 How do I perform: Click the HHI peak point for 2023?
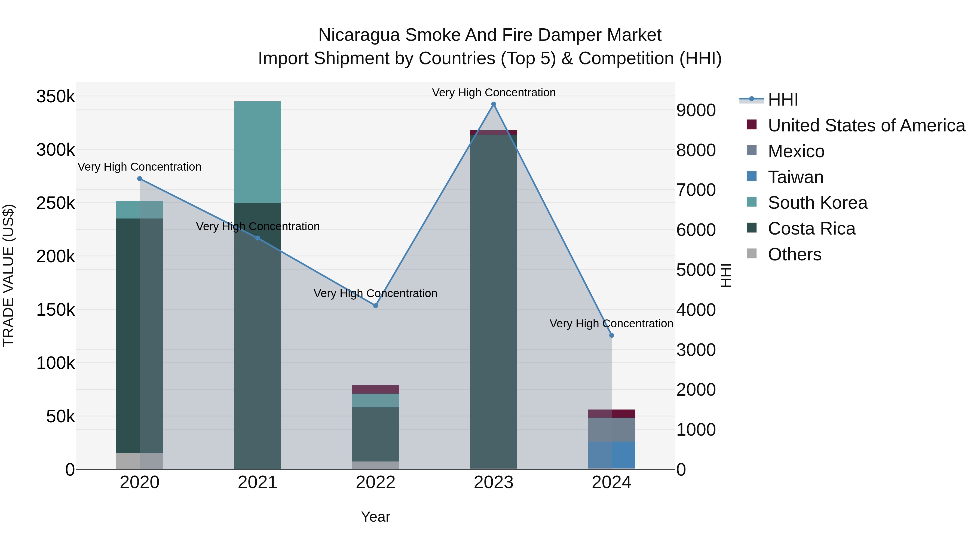(494, 104)
